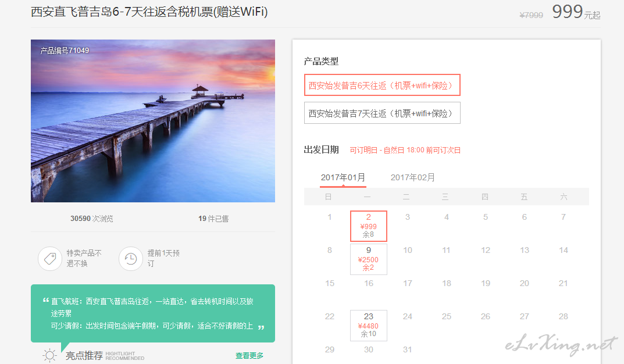Click the price tag no-refund icon
Screen dimensions: 624x364
pyautogui.click(x=50, y=259)
